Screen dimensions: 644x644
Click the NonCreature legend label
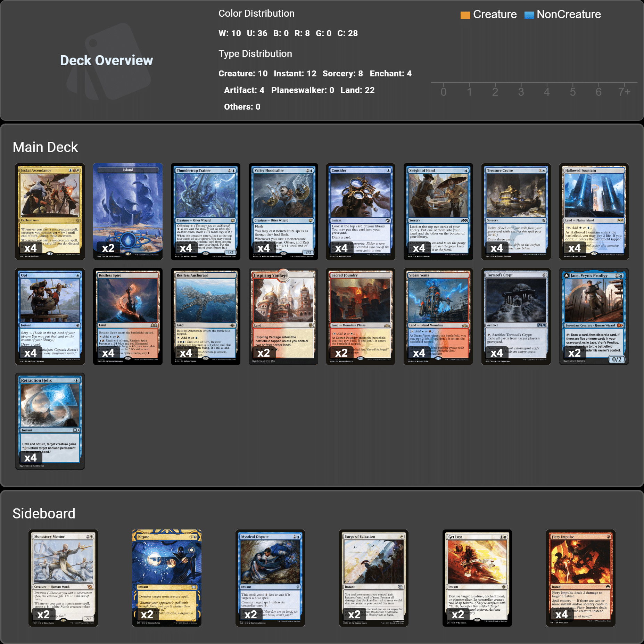coord(569,14)
